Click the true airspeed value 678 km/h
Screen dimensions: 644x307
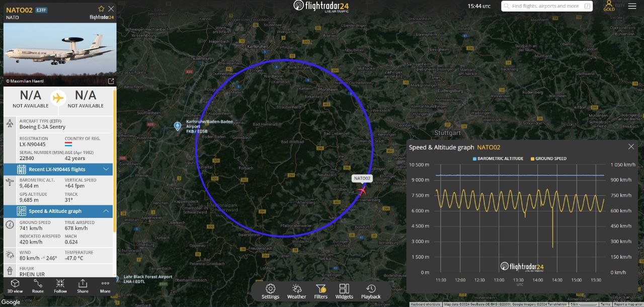pyautogui.click(x=75, y=228)
